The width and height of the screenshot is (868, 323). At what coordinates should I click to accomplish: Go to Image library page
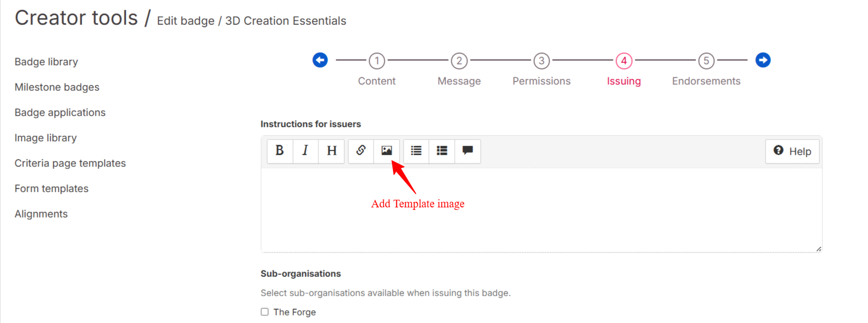[x=46, y=138]
